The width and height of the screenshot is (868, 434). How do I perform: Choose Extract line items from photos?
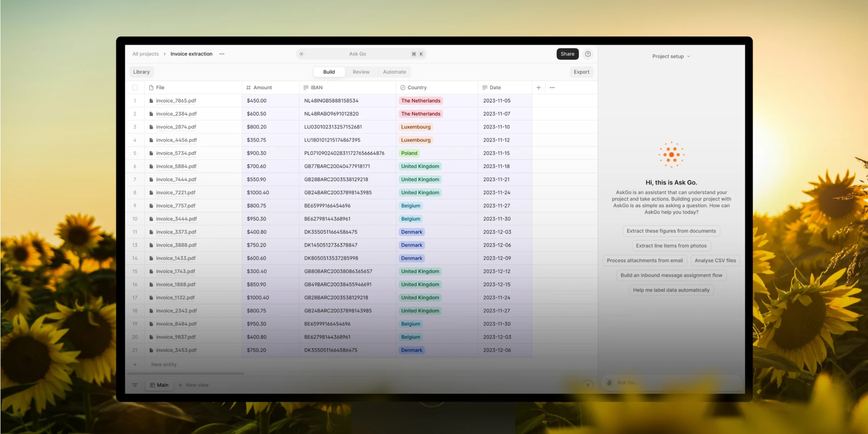[671, 246]
